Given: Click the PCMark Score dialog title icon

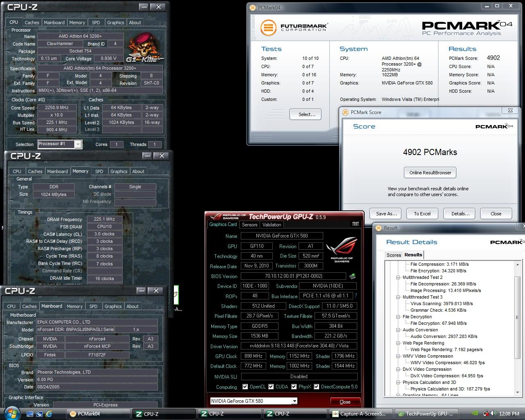Looking at the screenshot, I should 345,112.
